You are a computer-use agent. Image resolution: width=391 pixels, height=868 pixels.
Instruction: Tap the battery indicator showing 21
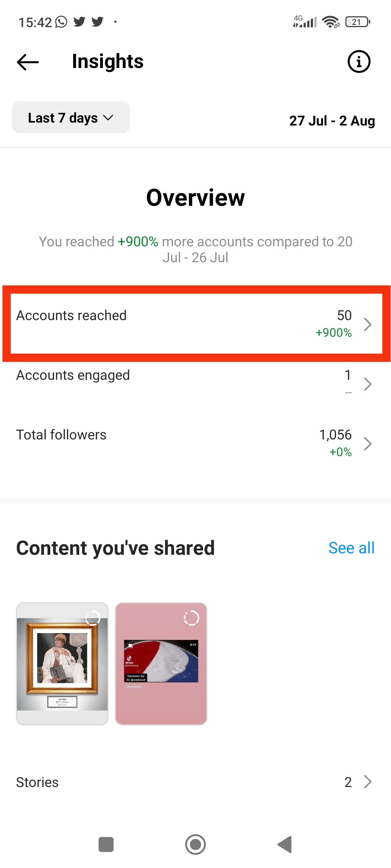click(357, 22)
